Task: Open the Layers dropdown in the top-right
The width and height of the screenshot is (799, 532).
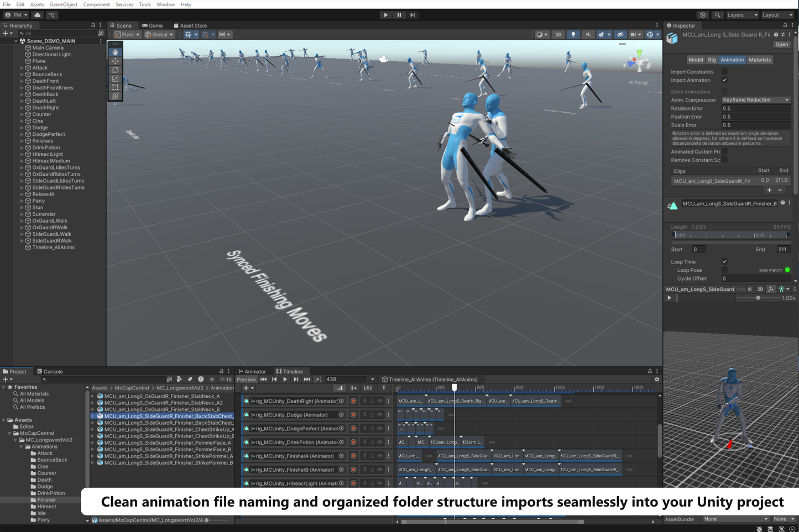Action: [742, 15]
